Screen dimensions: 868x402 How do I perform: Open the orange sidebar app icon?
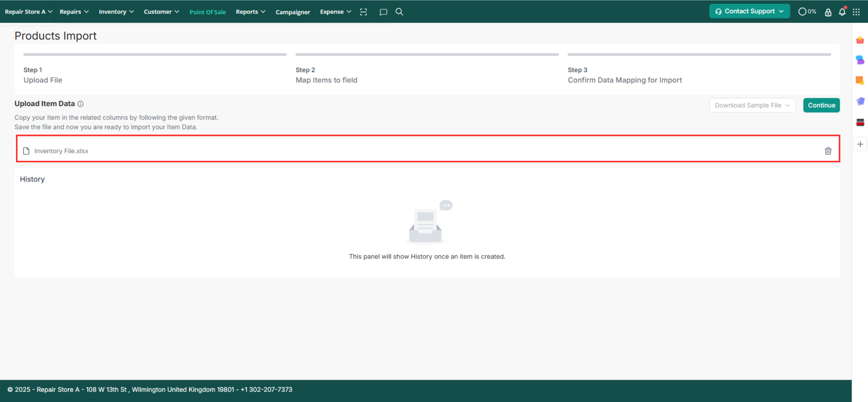click(860, 81)
